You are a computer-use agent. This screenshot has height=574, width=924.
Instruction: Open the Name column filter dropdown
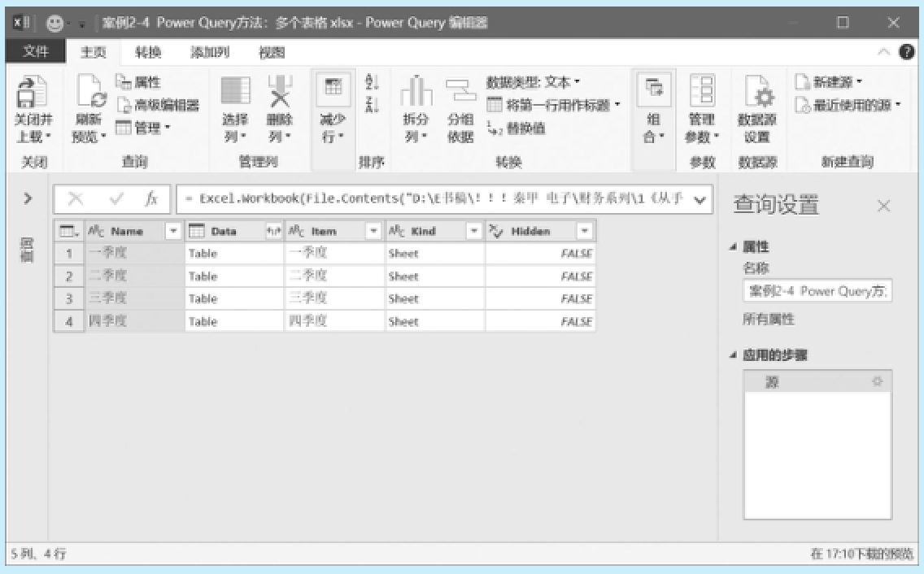[173, 232]
